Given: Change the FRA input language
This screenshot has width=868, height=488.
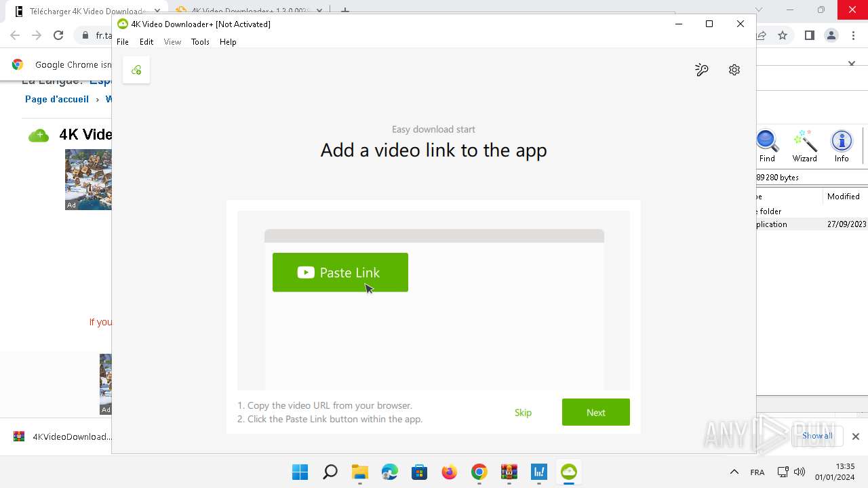Looking at the screenshot, I should pyautogui.click(x=757, y=472).
